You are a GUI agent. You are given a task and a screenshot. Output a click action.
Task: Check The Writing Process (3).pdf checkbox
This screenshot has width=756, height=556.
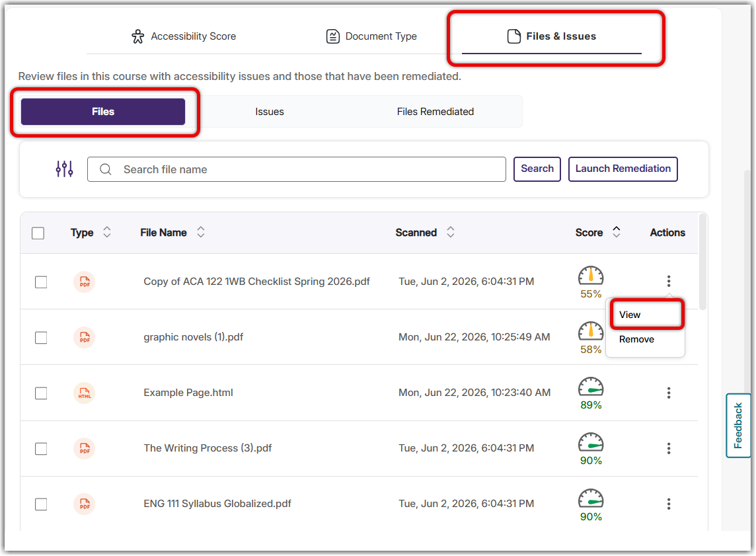click(41, 449)
